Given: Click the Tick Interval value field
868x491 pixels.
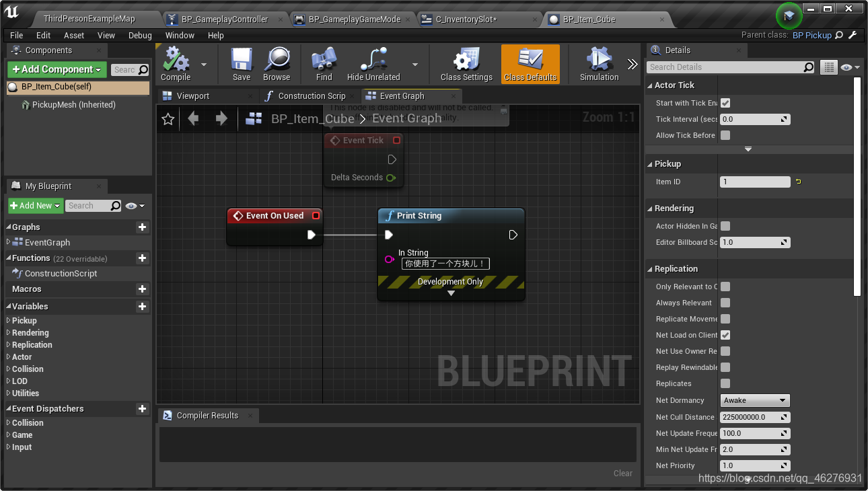Looking at the screenshot, I should pyautogui.click(x=755, y=119).
